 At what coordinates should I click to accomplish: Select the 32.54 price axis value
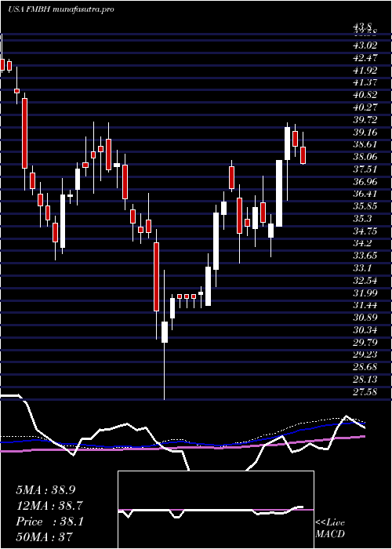click(364, 281)
